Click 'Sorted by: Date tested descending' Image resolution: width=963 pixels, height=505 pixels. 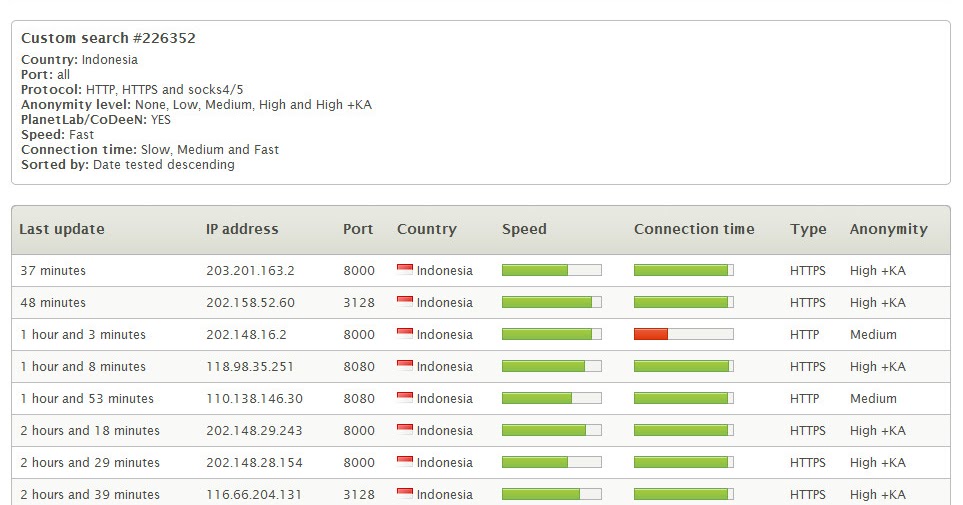tap(128, 165)
